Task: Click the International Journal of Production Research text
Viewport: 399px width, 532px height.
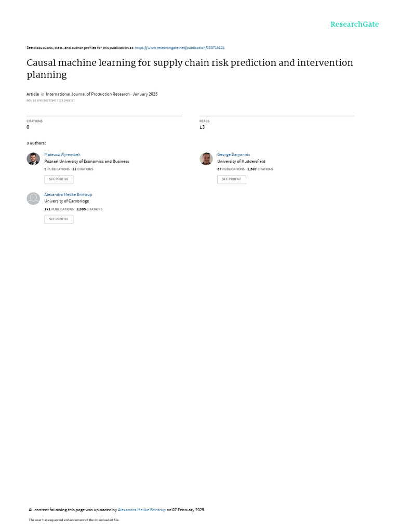Action: tap(87, 94)
